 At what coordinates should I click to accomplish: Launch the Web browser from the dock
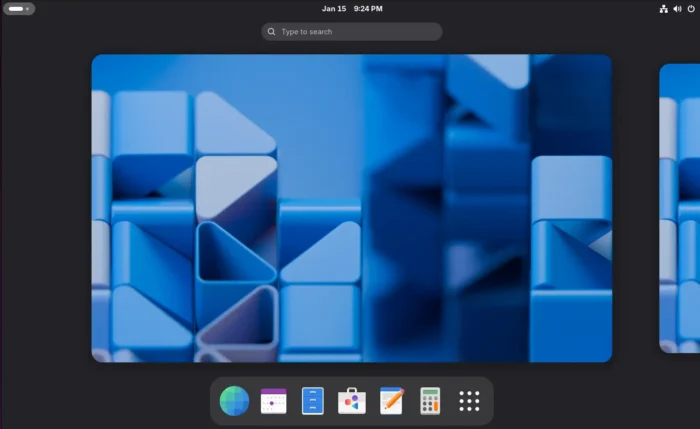click(x=234, y=401)
